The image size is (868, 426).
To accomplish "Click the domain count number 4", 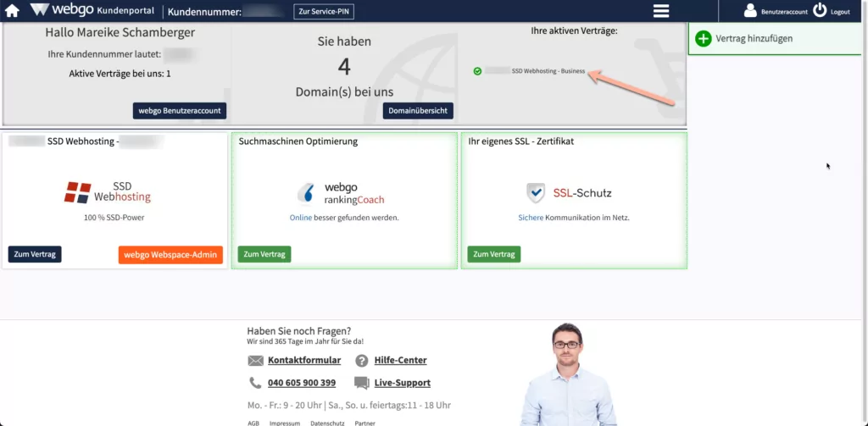I will click(x=344, y=66).
